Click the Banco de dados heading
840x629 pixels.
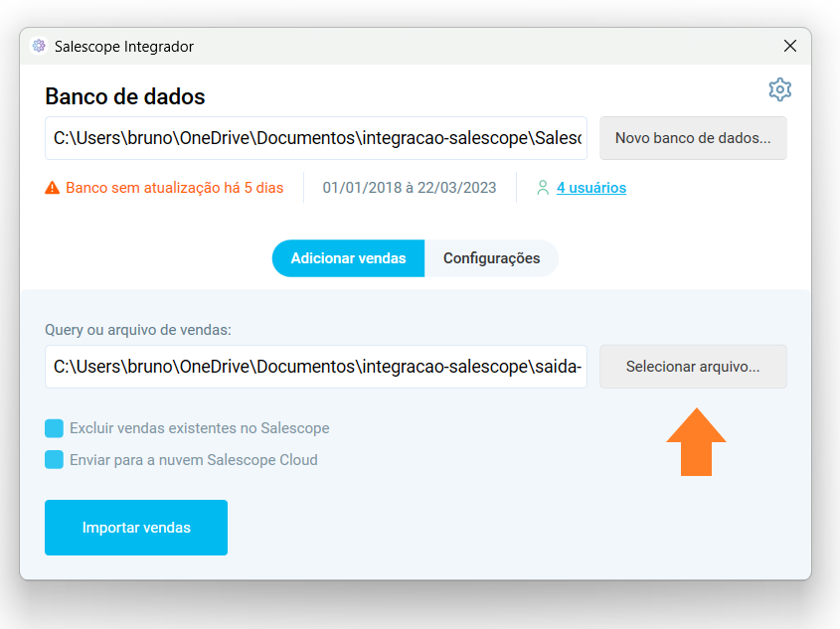pos(125,97)
